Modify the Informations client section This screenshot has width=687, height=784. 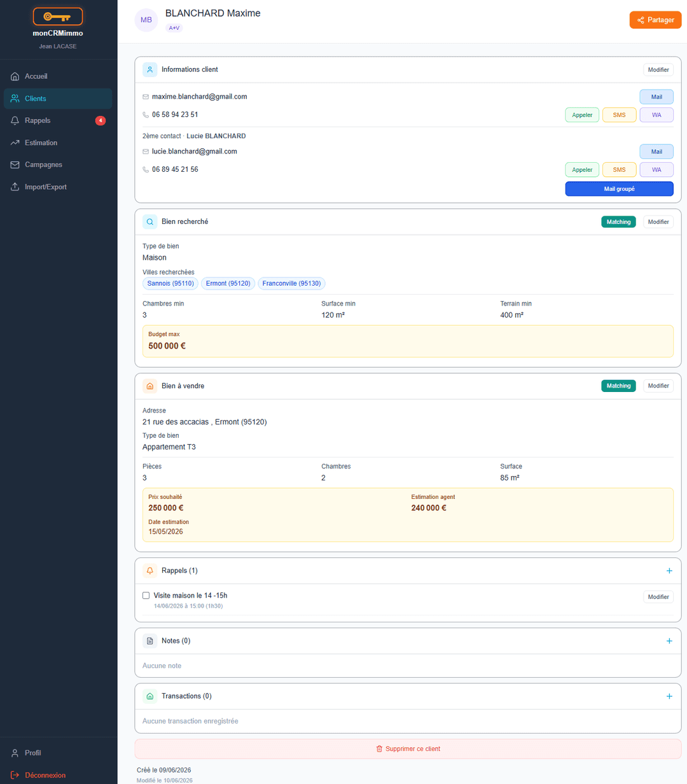coord(658,69)
